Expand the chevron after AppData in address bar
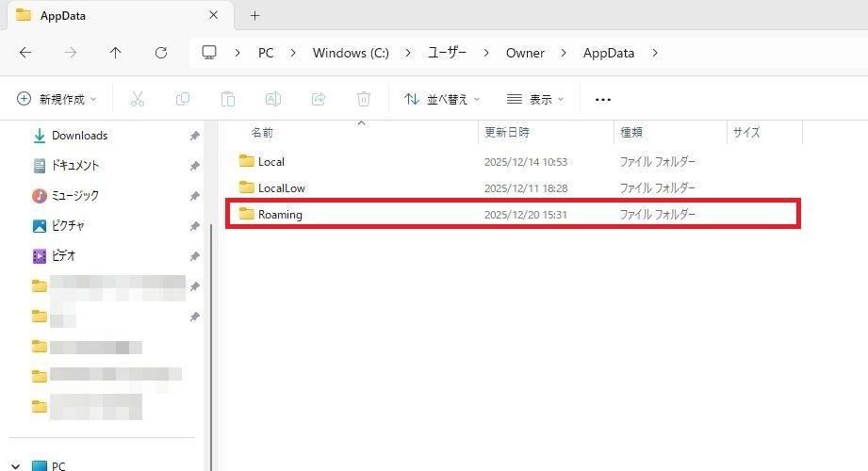This screenshot has height=471, width=868. click(655, 53)
